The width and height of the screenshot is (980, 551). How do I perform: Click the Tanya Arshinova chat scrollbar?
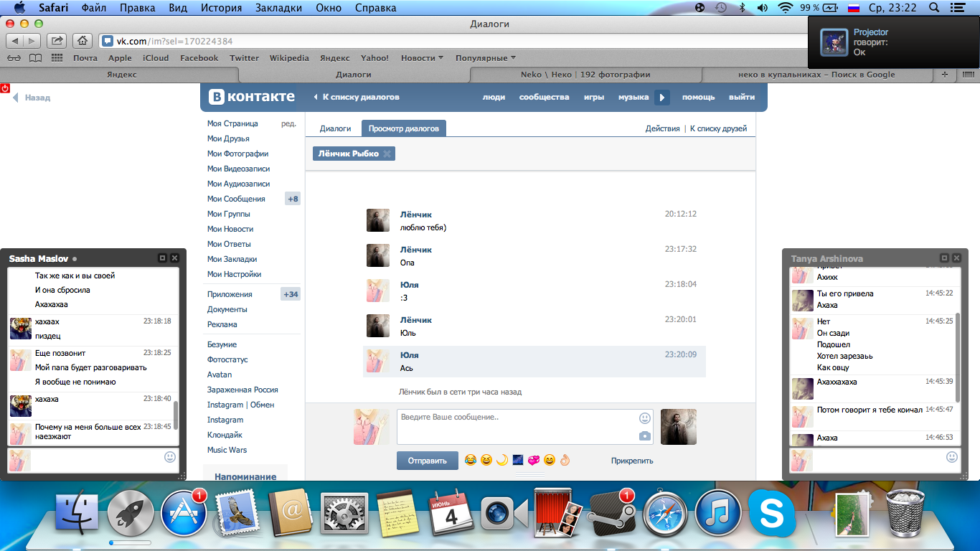pos(958,357)
